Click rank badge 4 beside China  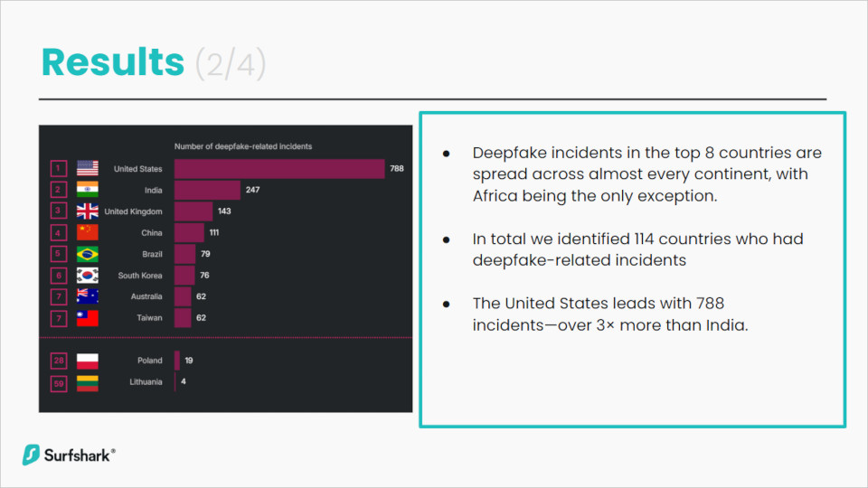coord(59,232)
